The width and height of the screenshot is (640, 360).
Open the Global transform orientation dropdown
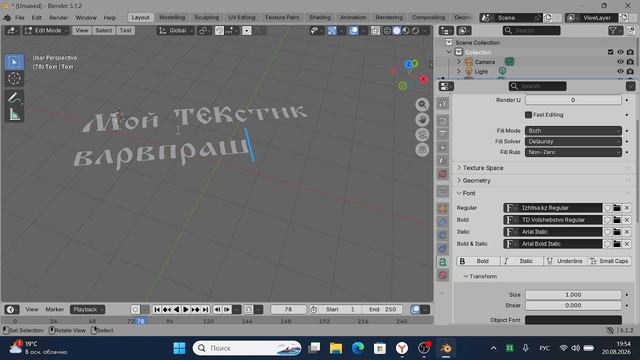point(176,31)
